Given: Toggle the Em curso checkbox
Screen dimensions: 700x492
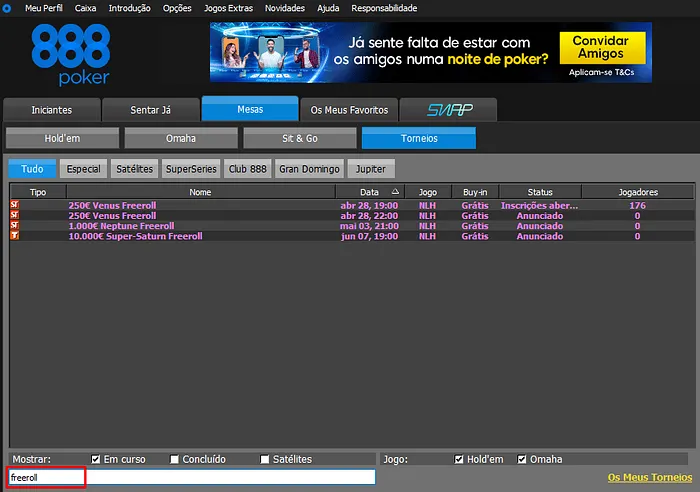Looking at the screenshot, I should pyautogui.click(x=96, y=459).
